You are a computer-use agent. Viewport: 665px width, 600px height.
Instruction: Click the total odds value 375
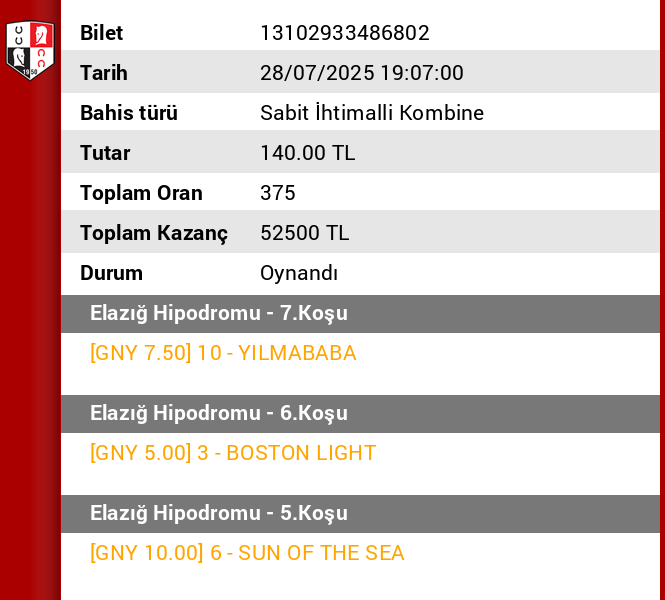pos(278,193)
